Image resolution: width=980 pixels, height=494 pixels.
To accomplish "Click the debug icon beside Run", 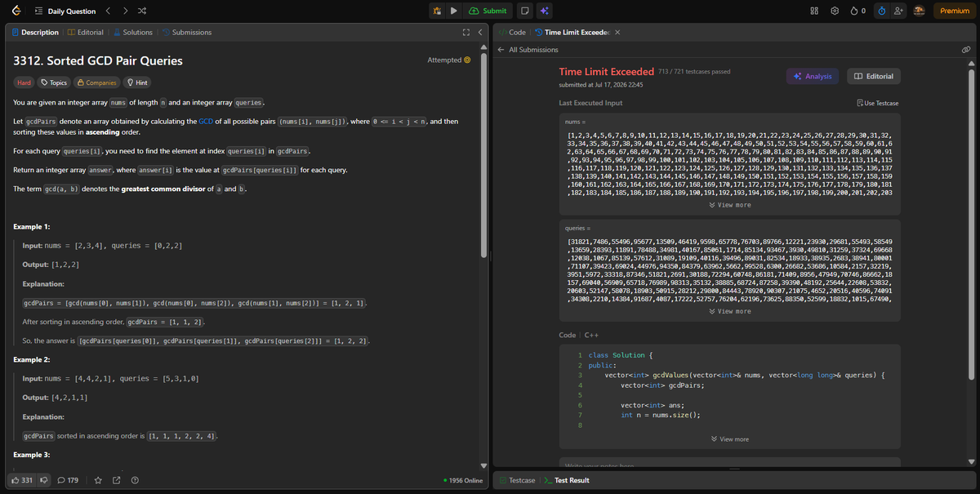I will coord(437,11).
